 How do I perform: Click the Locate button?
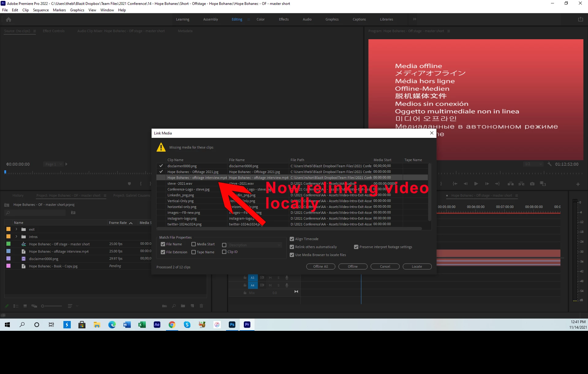click(x=417, y=266)
